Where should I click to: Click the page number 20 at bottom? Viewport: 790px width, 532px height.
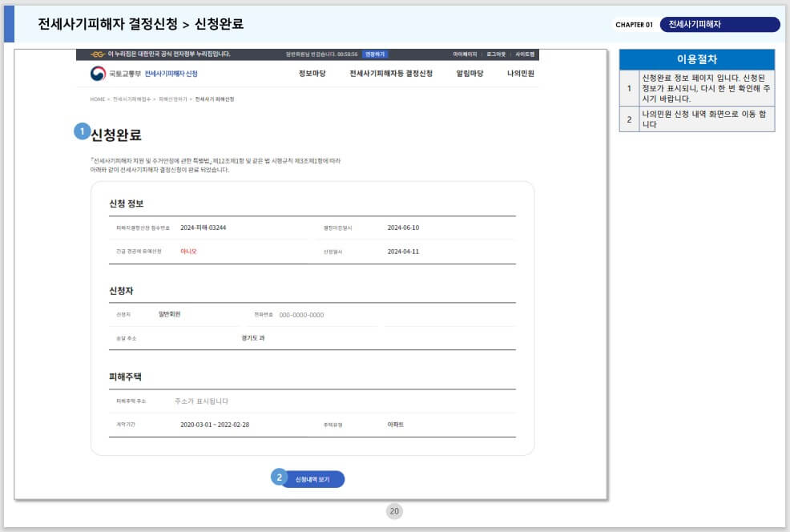(x=394, y=510)
